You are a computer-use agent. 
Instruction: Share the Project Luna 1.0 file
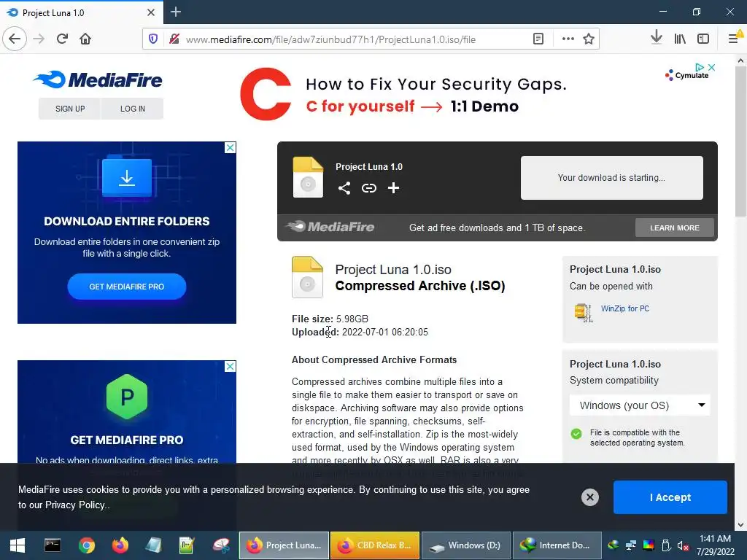[x=344, y=188]
